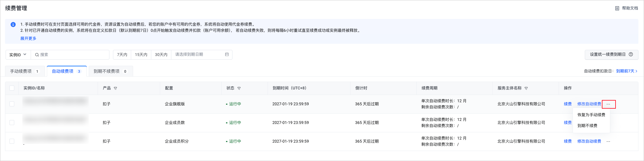Image resolution: width=644 pixels, height=161 pixels.
Task: Click the question mark help icon
Action: tap(631, 55)
